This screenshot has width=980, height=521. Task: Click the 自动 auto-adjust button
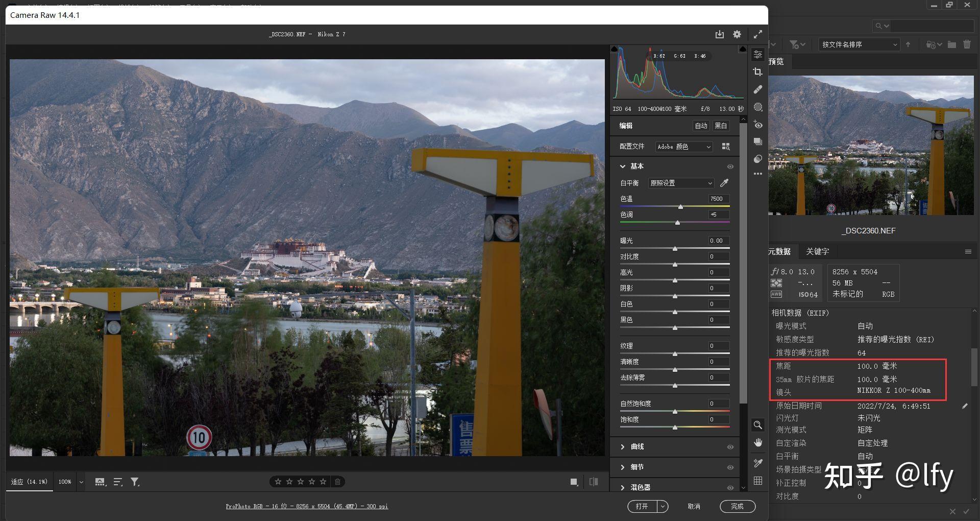(701, 126)
